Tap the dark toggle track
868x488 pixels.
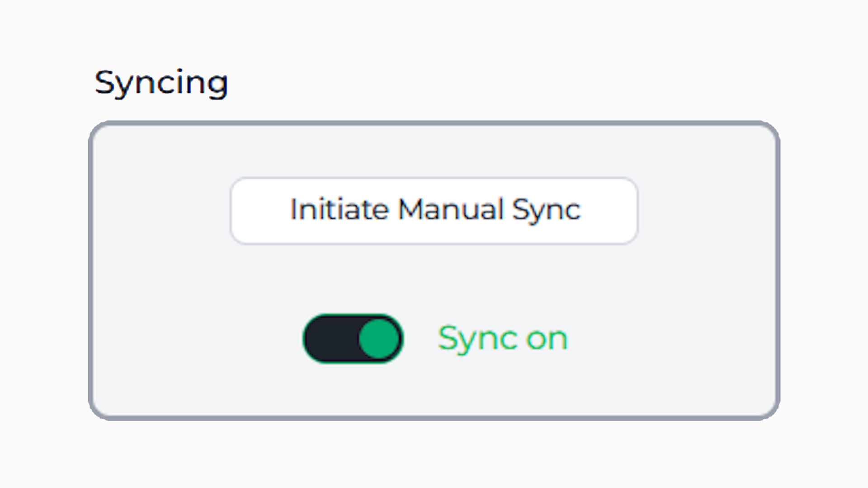pos(330,339)
